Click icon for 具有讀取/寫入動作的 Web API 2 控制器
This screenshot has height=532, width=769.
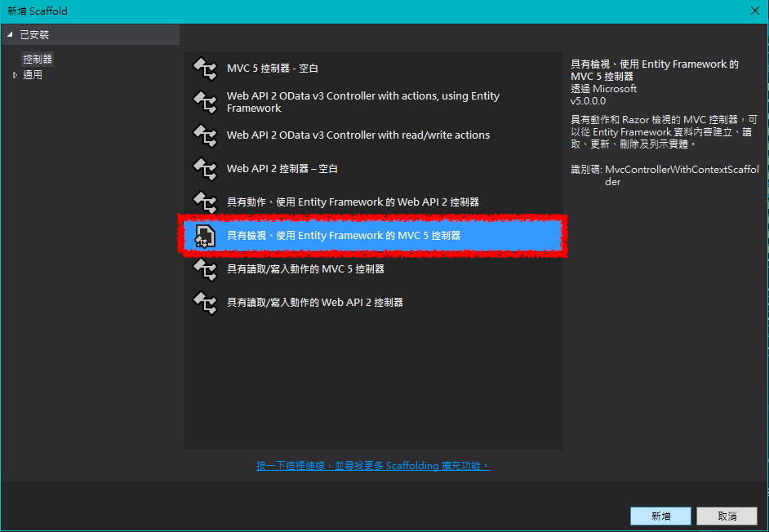204,303
